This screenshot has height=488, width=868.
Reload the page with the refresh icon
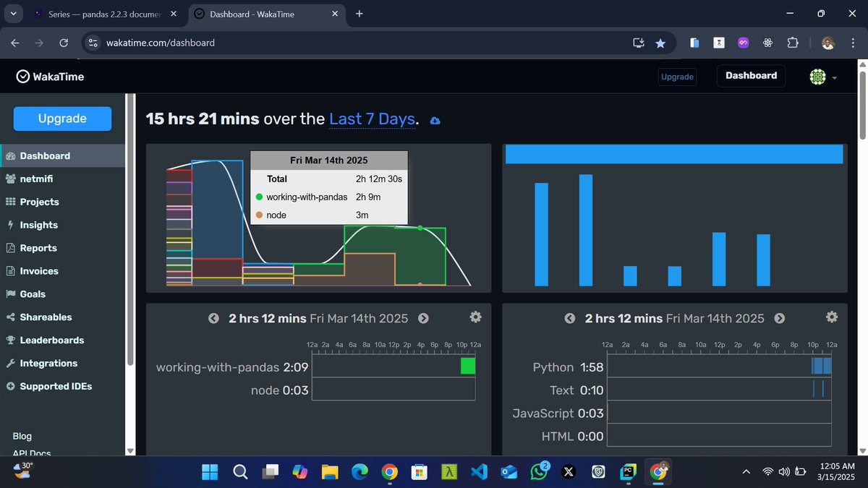click(64, 43)
